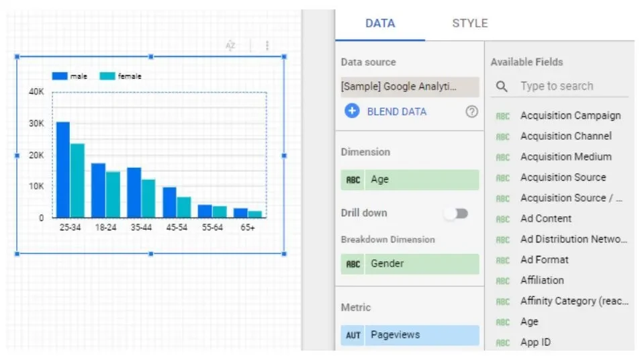
Task: Click ABC icon beside Acquisition Channel
Action: coord(502,137)
